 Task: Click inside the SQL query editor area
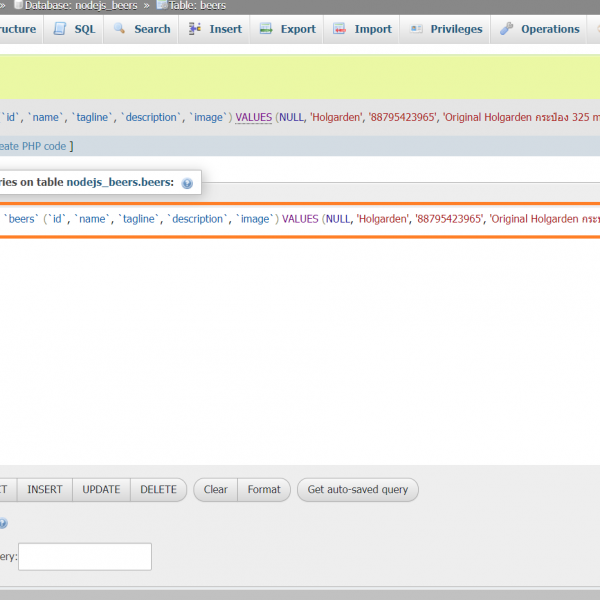(x=300, y=340)
